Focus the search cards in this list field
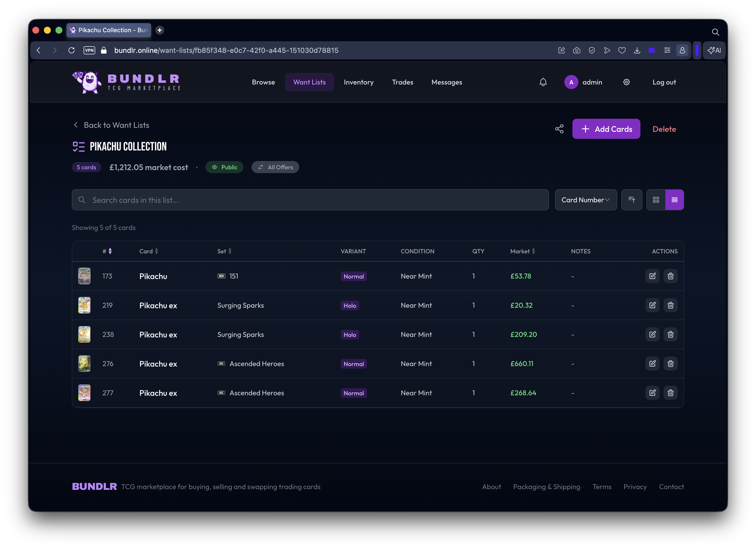 click(310, 200)
